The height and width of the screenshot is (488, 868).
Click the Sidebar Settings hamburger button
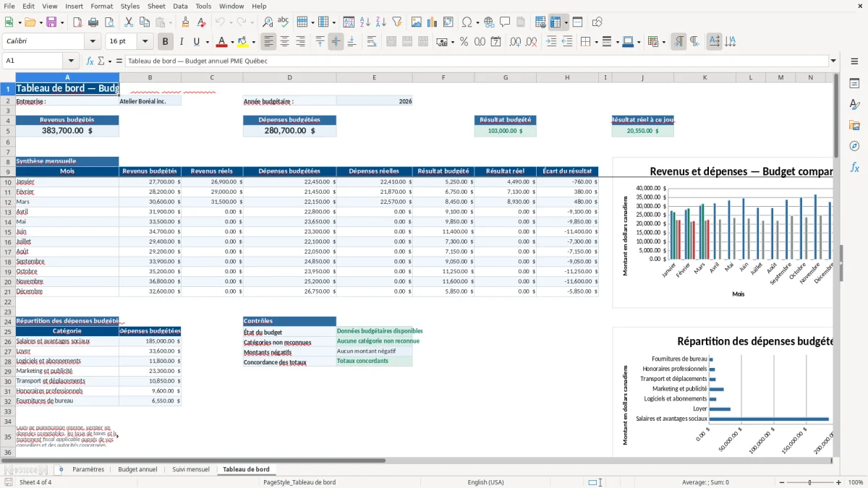(854, 61)
